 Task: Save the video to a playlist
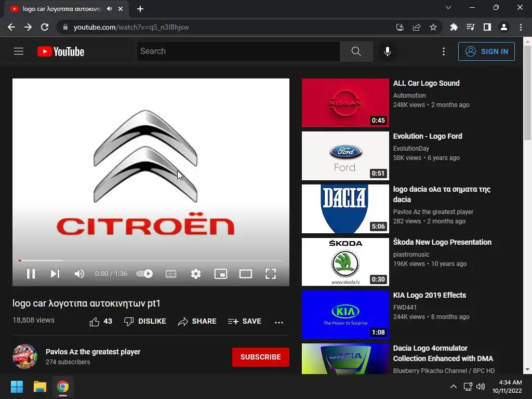tap(244, 321)
